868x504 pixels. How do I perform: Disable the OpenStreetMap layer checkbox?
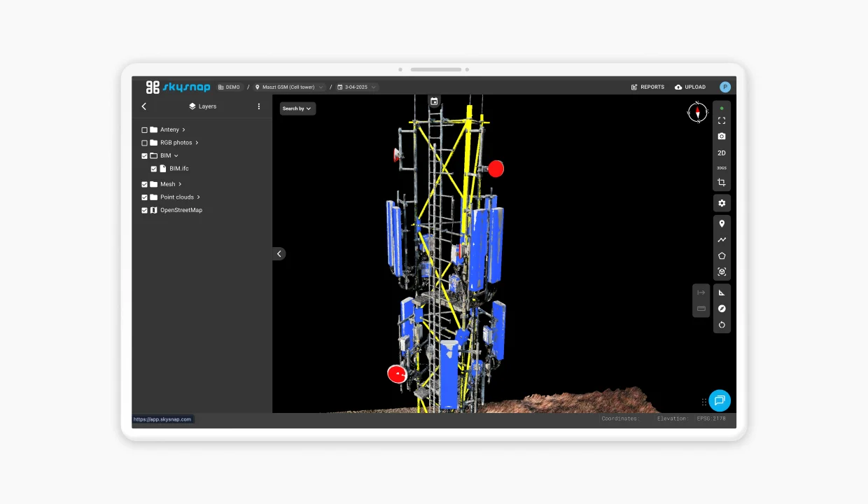(145, 211)
